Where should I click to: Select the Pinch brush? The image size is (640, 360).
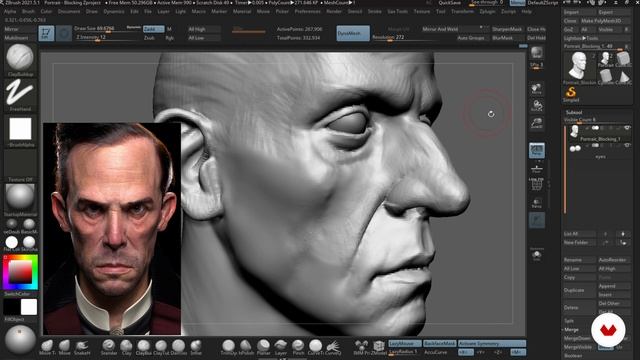pyautogui.click(x=298, y=347)
